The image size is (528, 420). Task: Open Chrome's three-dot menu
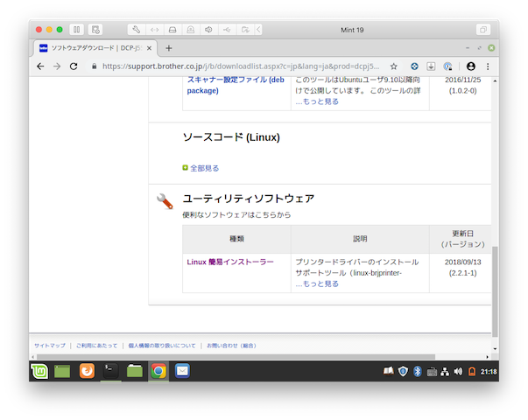coord(488,66)
